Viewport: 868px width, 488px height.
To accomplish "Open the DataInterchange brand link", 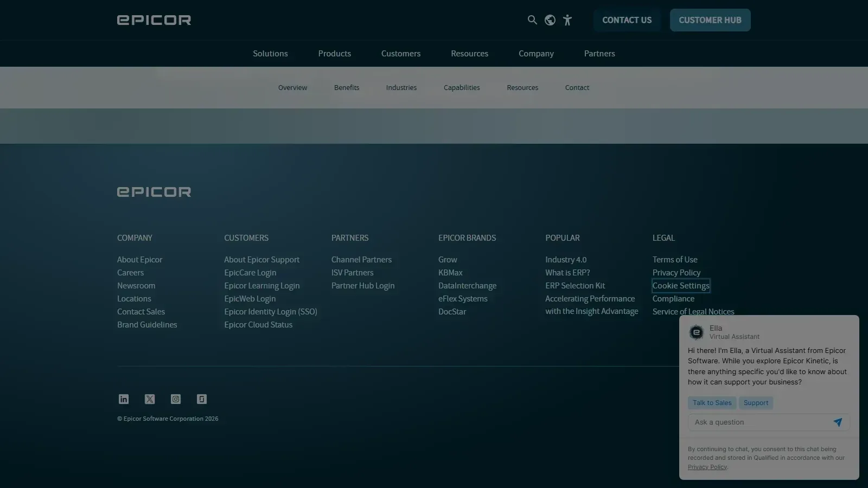I will click(x=467, y=286).
